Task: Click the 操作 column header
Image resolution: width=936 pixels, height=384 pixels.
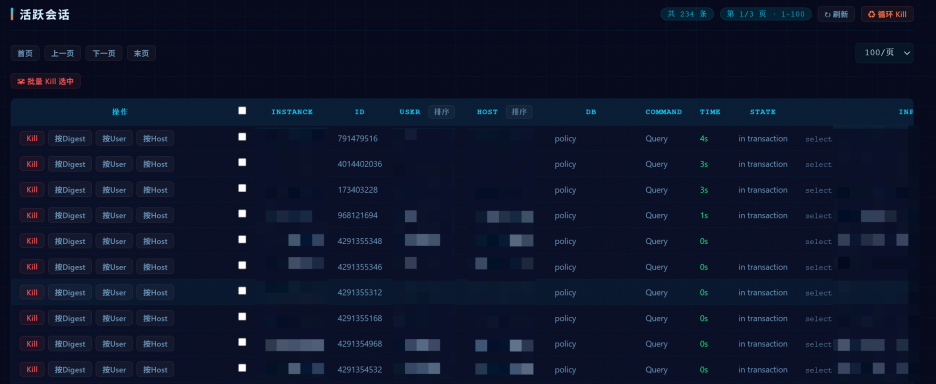Action: click(120, 112)
